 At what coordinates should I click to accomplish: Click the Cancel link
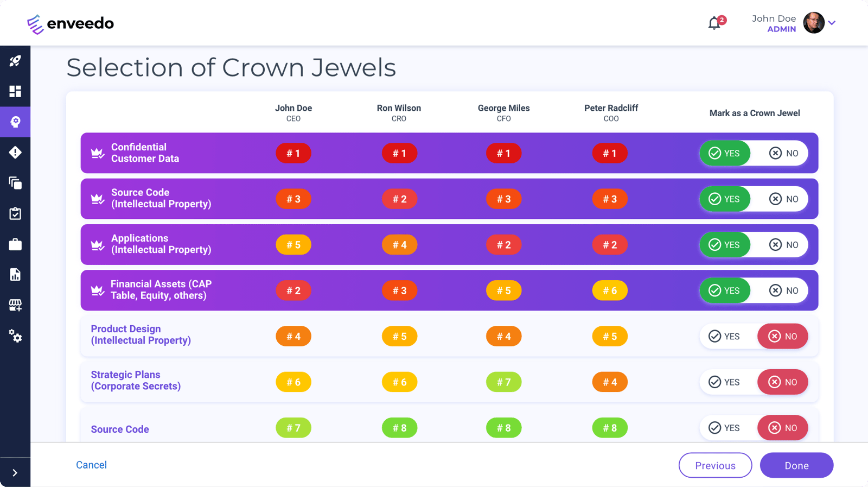[x=91, y=465]
